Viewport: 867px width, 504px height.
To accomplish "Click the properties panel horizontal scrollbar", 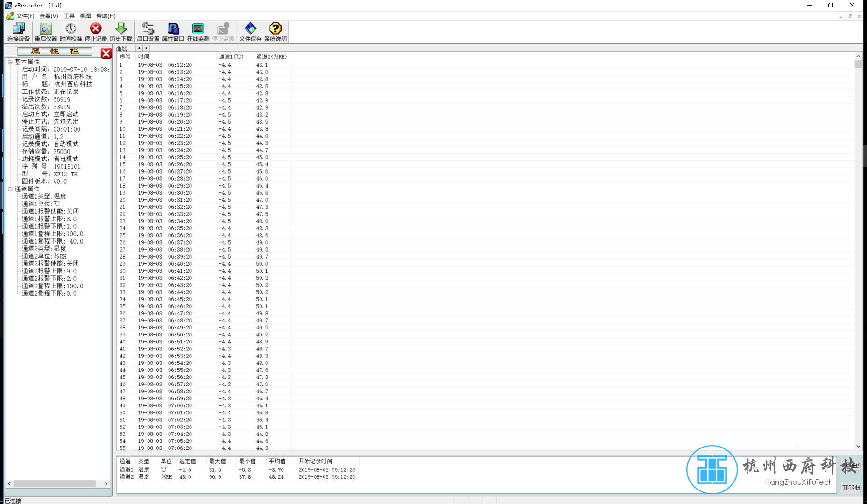I will pyautogui.click(x=55, y=484).
